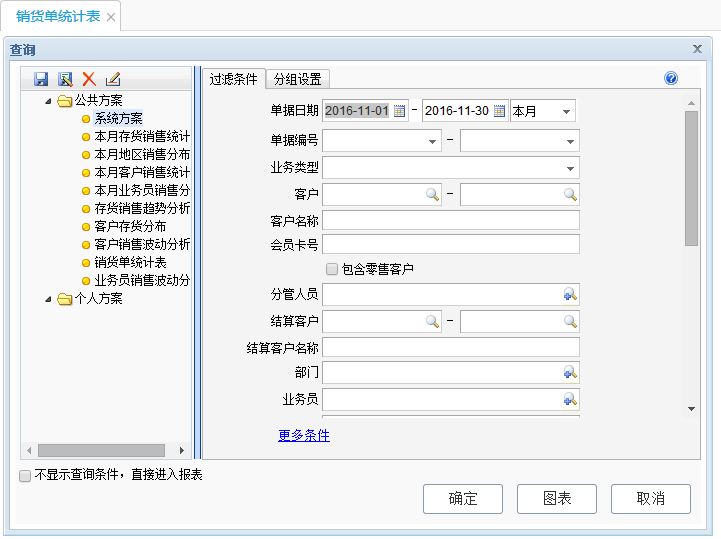Click the rename scheme pencil icon
Viewport: 721px width, 539px height.
coord(113,79)
